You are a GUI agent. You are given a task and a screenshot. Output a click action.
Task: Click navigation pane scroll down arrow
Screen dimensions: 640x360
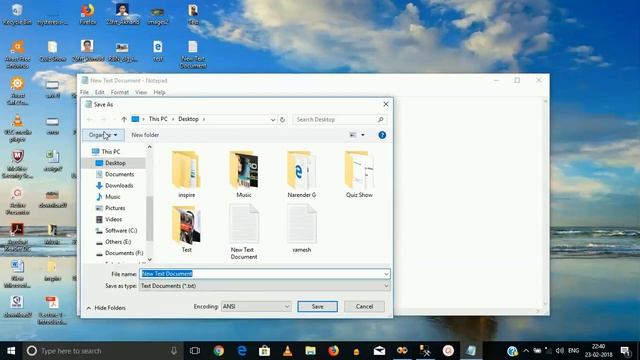[149, 259]
